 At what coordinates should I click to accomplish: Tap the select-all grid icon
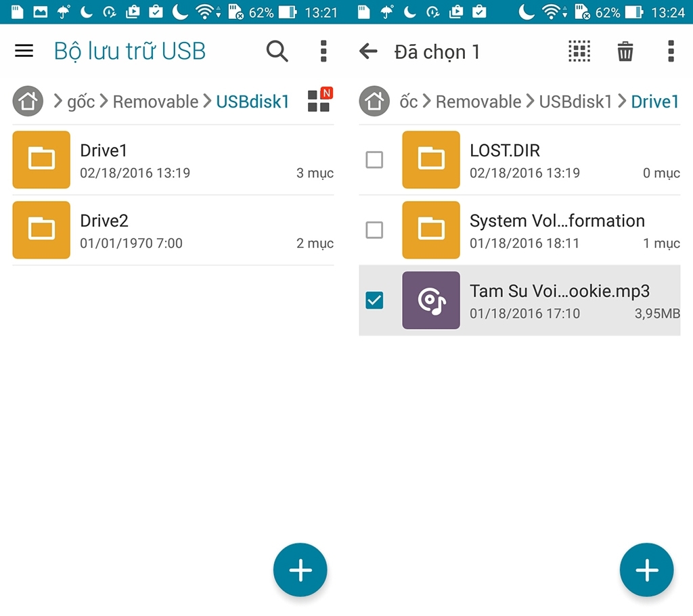(x=579, y=51)
